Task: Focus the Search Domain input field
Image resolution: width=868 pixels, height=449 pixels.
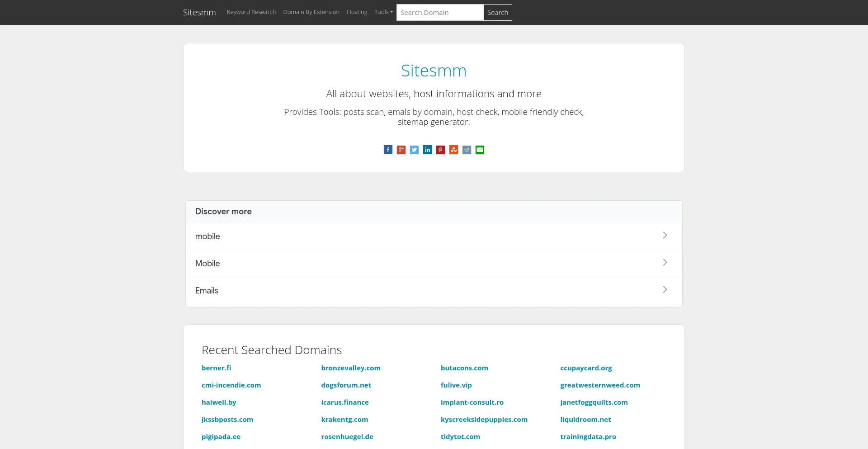Action: (440, 13)
